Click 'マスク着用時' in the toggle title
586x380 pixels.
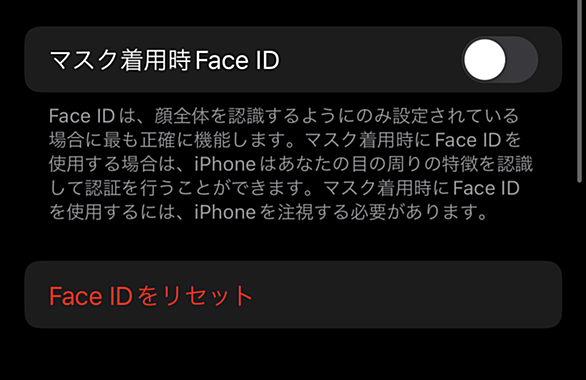coord(120,60)
